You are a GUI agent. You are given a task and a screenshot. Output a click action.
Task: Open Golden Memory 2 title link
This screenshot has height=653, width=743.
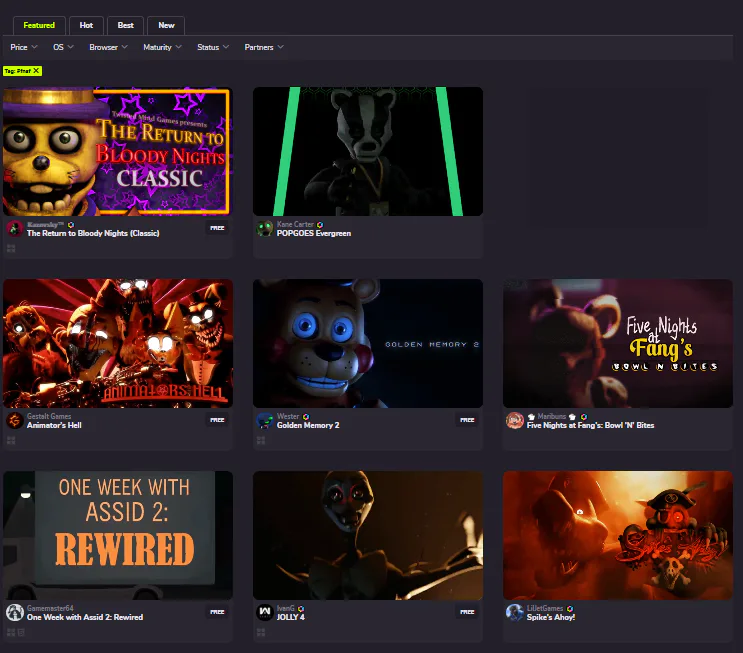308,425
